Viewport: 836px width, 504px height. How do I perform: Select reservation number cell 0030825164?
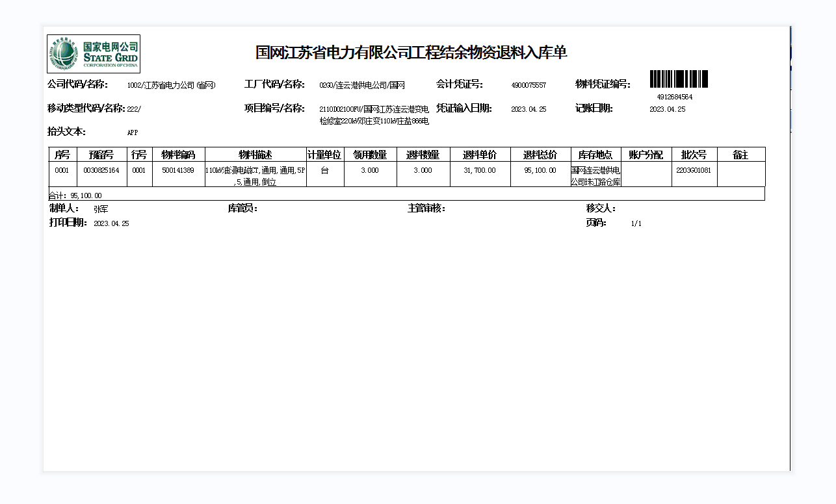coord(101,170)
